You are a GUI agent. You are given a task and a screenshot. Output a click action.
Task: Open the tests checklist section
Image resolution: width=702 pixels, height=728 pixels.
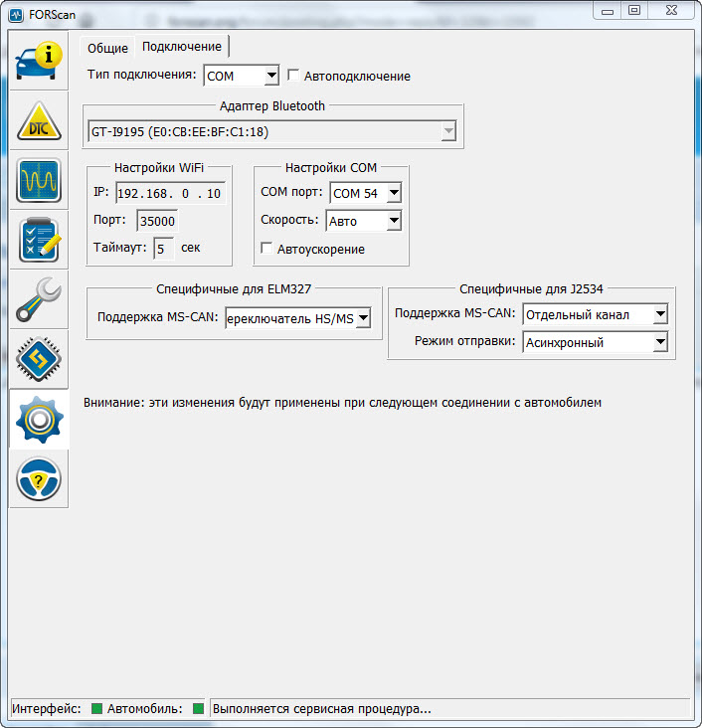(39, 240)
